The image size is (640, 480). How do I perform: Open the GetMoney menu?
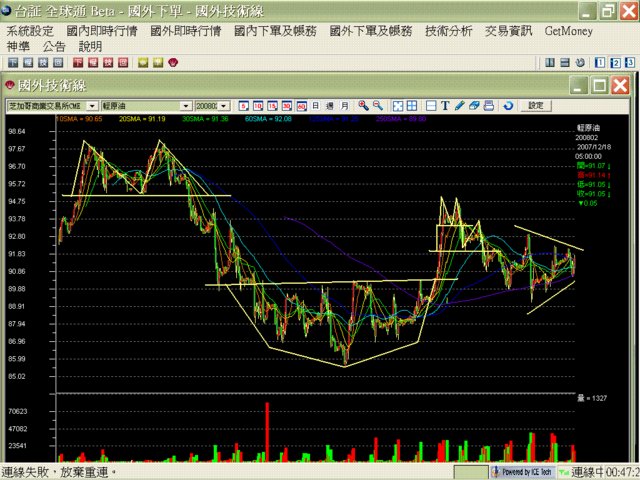click(x=569, y=31)
